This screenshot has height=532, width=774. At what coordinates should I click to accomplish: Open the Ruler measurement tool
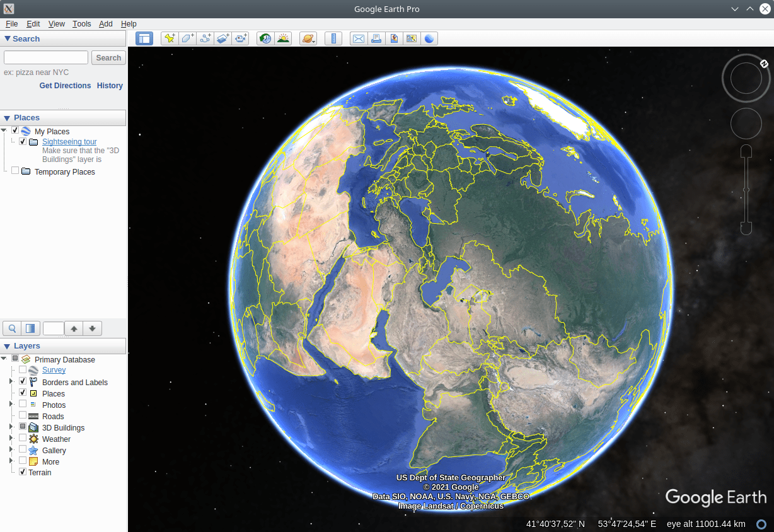pyautogui.click(x=333, y=38)
